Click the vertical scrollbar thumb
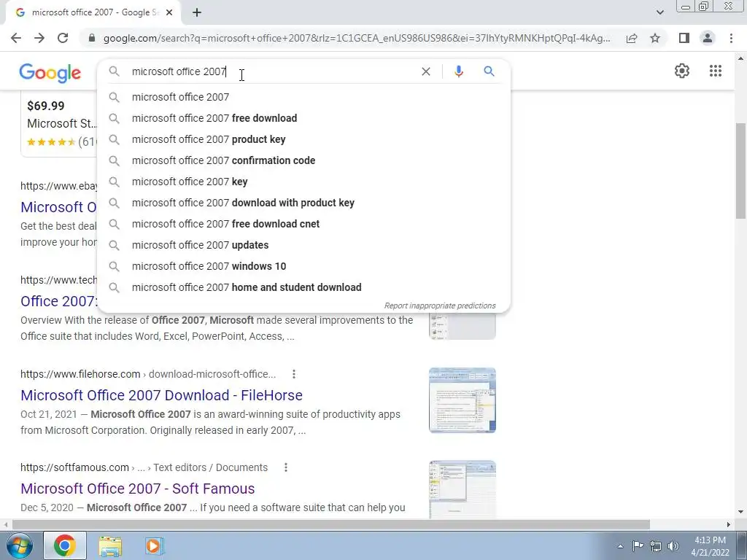The height and width of the screenshot is (560, 747). pos(740,171)
